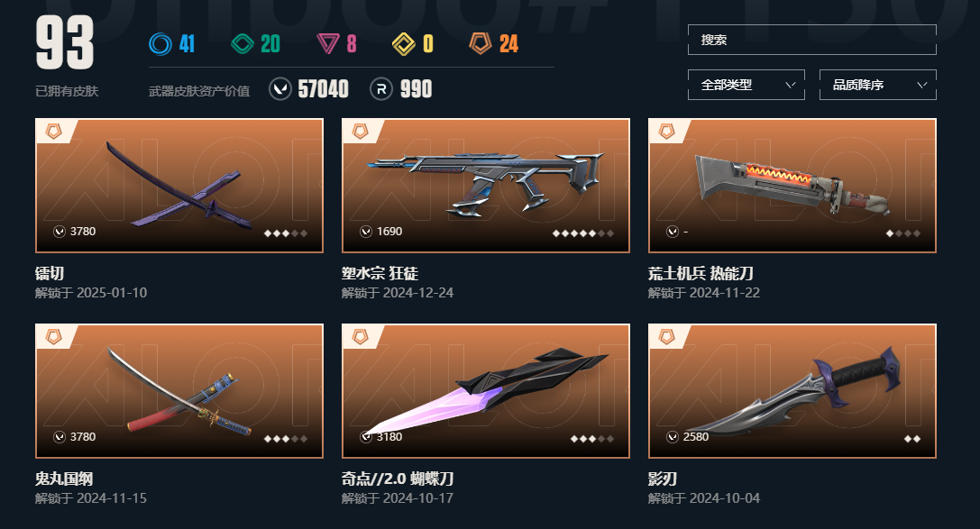Click the VP currency icon beside 57040
This screenshot has width=980, height=529.
click(x=280, y=88)
